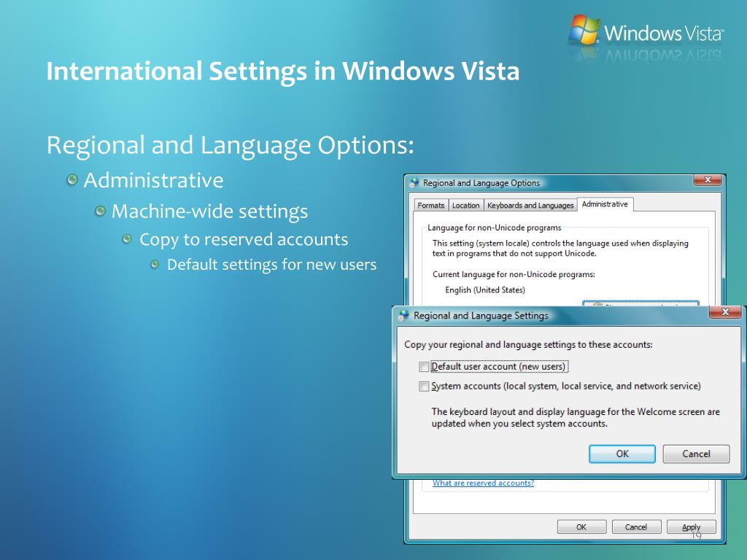The height and width of the screenshot is (560, 747).
Task: Check System accounts checkbox
Action: click(x=424, y=386)
